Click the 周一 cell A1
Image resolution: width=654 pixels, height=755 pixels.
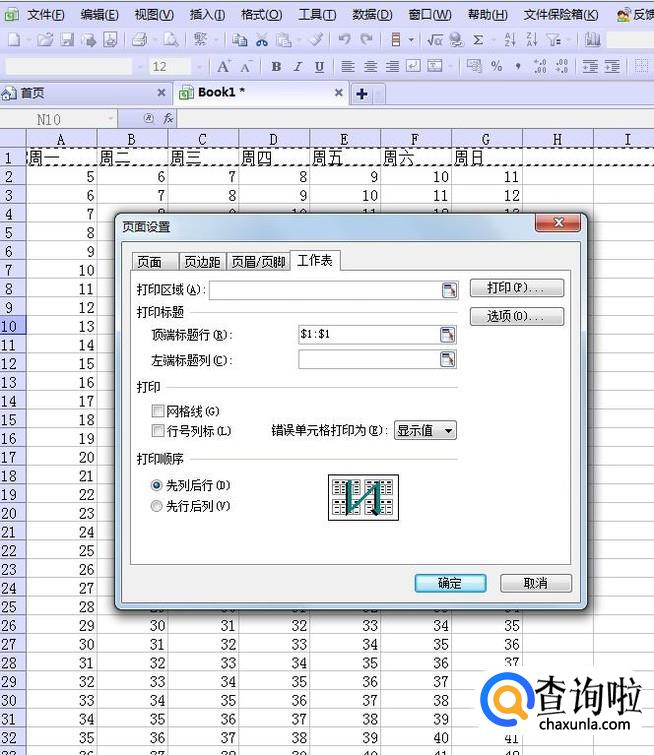62,158
